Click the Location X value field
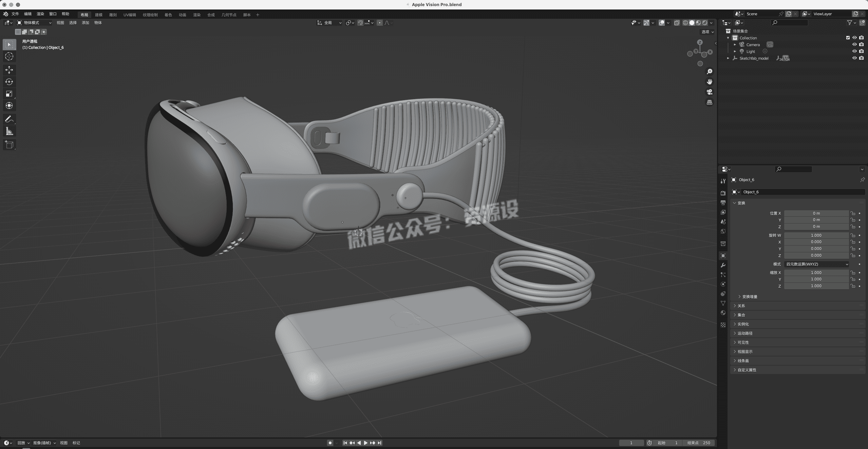This screenshot has height=449, width=868. 816,213
